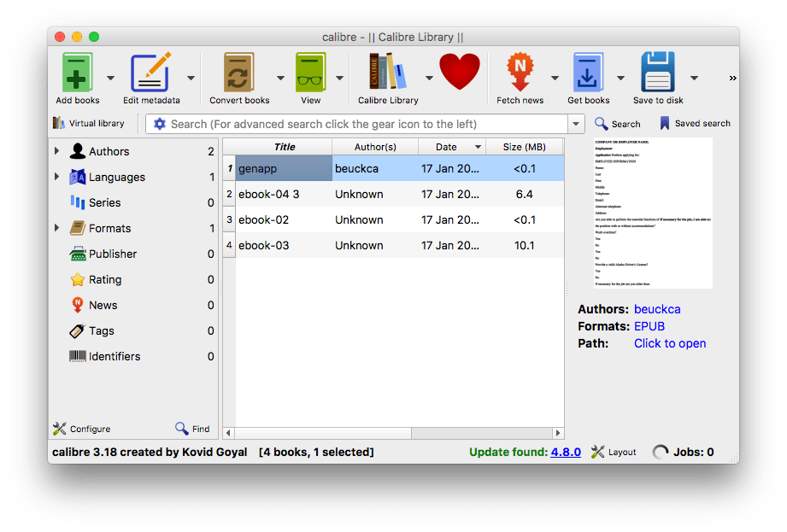787x532 pixels.
Task: Click the horizontal scrollbar right arrow
Action: pyautogui.click(x=558, y=433)
